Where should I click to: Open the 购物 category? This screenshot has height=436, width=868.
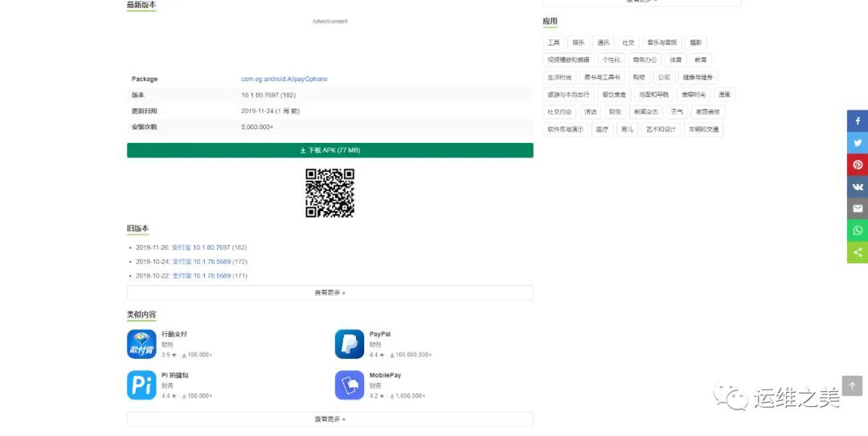pyautogui.click(x=639, y=77)
